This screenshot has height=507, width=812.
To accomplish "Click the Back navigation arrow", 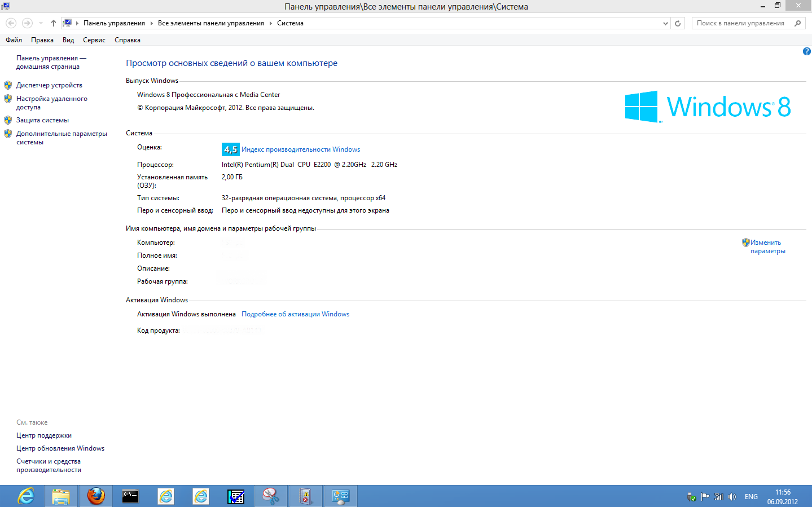I will coord(11,23).
